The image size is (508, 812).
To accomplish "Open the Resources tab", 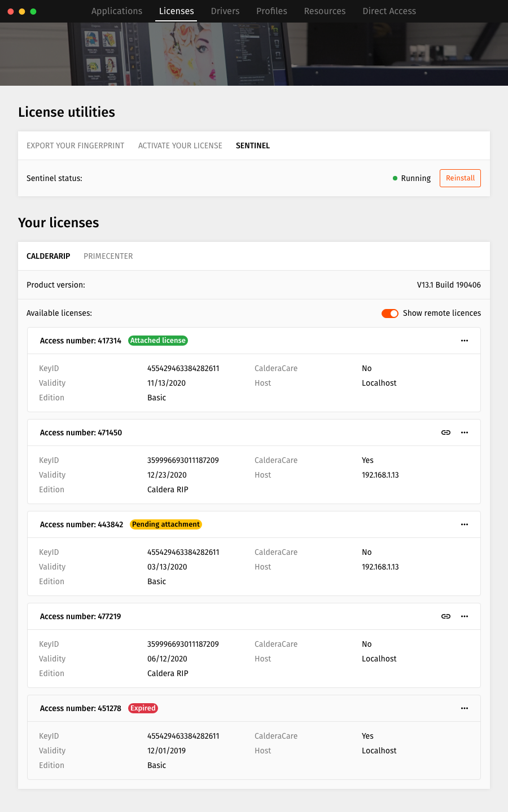I will [x=325, y=11].
